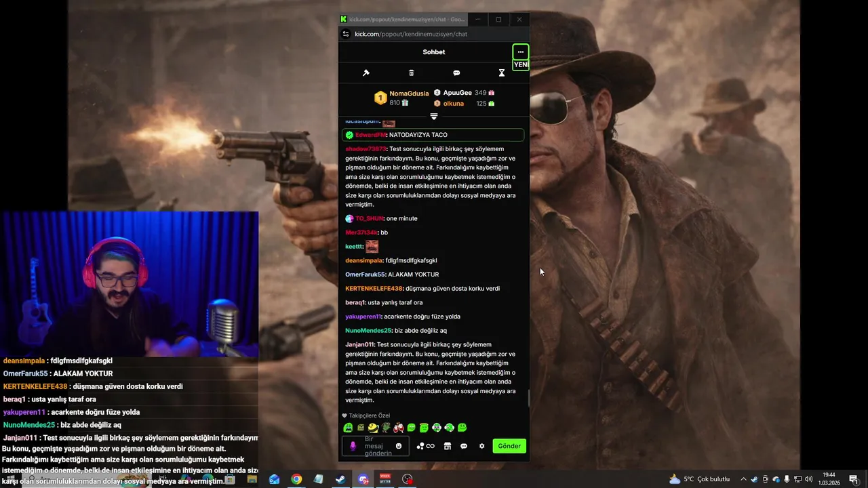
Task: Click username OmerFaruk55 in popout chat
Action: pos(365,274)
